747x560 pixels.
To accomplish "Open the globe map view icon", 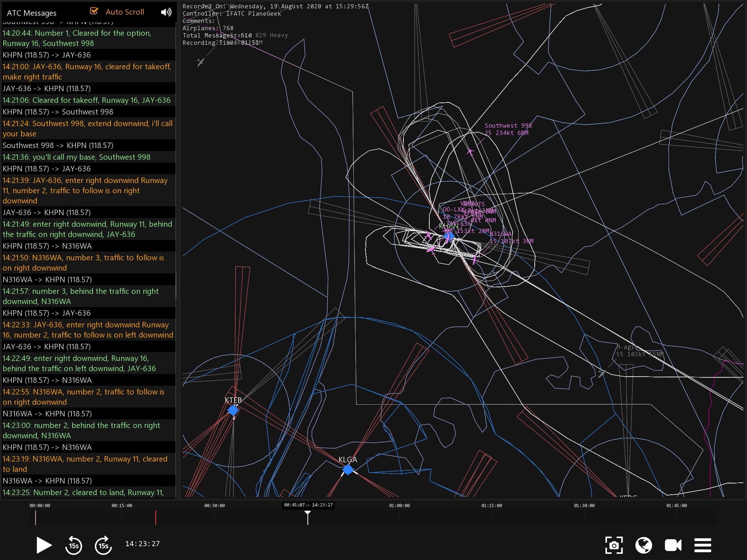I will pos(643,545).
